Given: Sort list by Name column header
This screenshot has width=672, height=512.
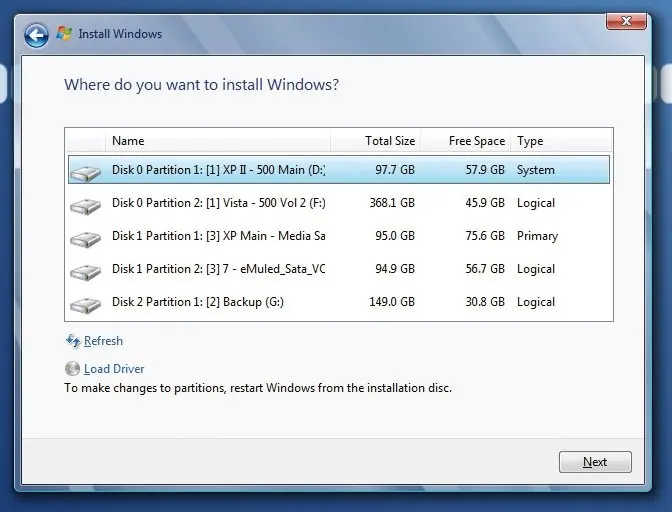Looking at the screenshot, I should (x=218, y=141).
